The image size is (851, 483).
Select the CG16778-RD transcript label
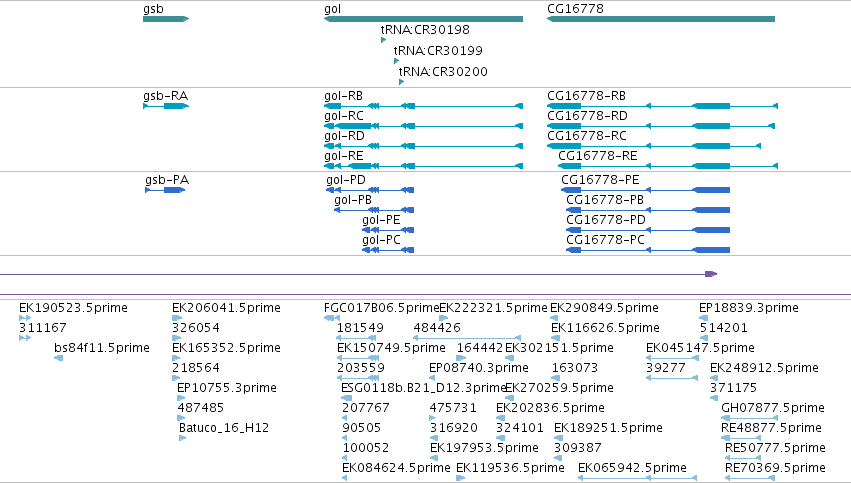[x=587, y=116]
